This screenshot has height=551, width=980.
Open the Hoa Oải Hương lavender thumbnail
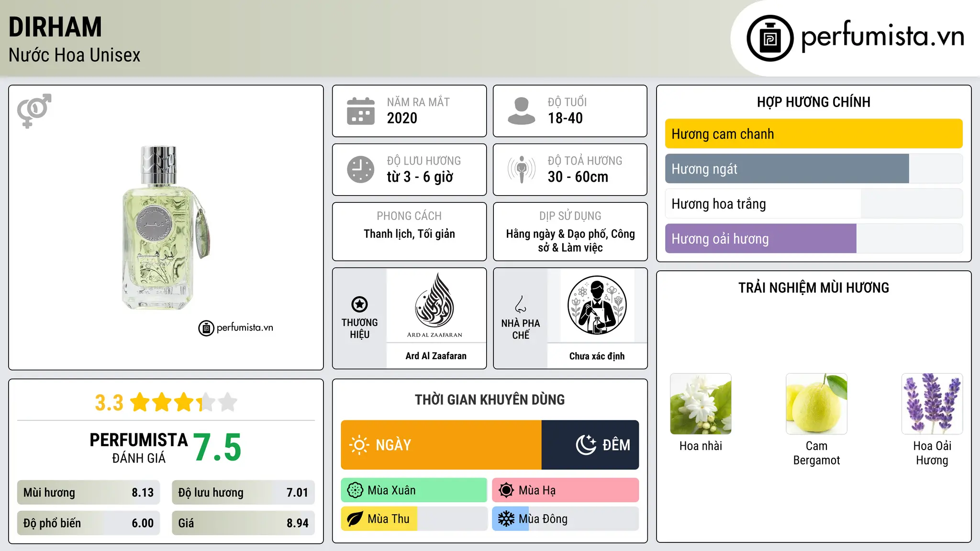tap(932, 404)
